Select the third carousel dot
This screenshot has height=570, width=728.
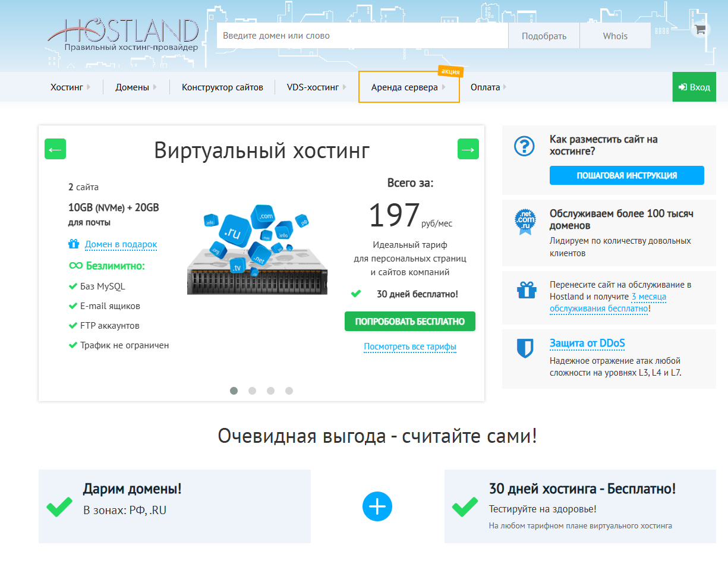(x=270, y=391)
